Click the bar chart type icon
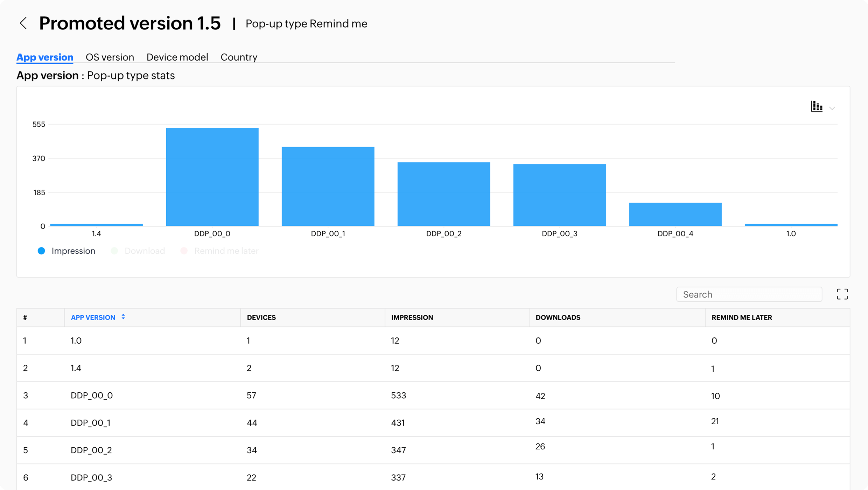The height and width of the screenshot is (490, 868). [816, 107]
